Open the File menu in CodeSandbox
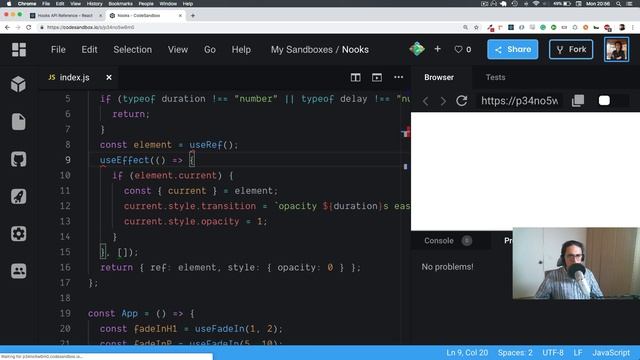The image size is (640, 360). pos(58,49)
